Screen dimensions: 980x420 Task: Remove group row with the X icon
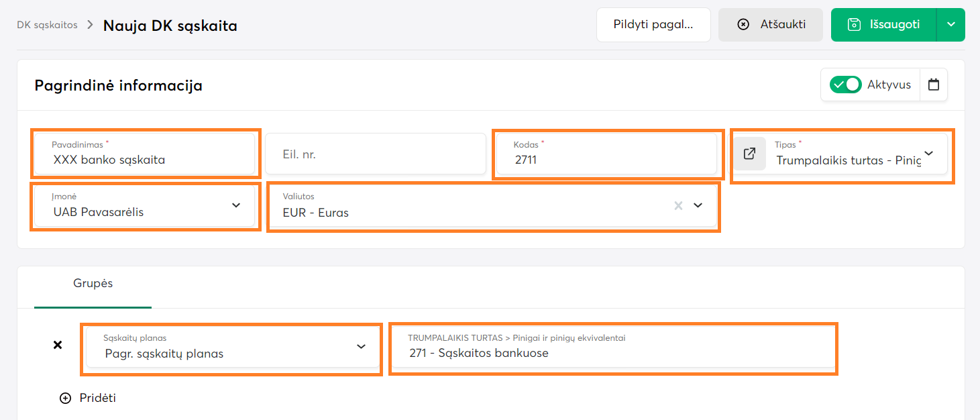[58, 345]
